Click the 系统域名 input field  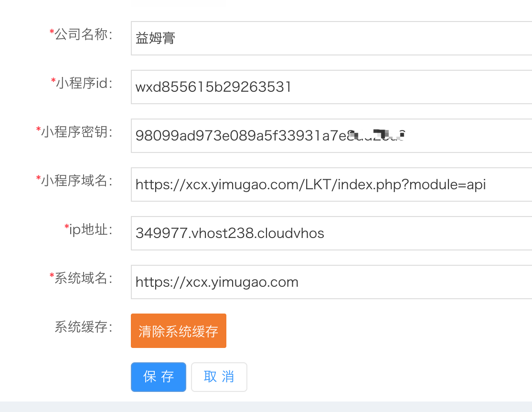click(x=331, y=282)
